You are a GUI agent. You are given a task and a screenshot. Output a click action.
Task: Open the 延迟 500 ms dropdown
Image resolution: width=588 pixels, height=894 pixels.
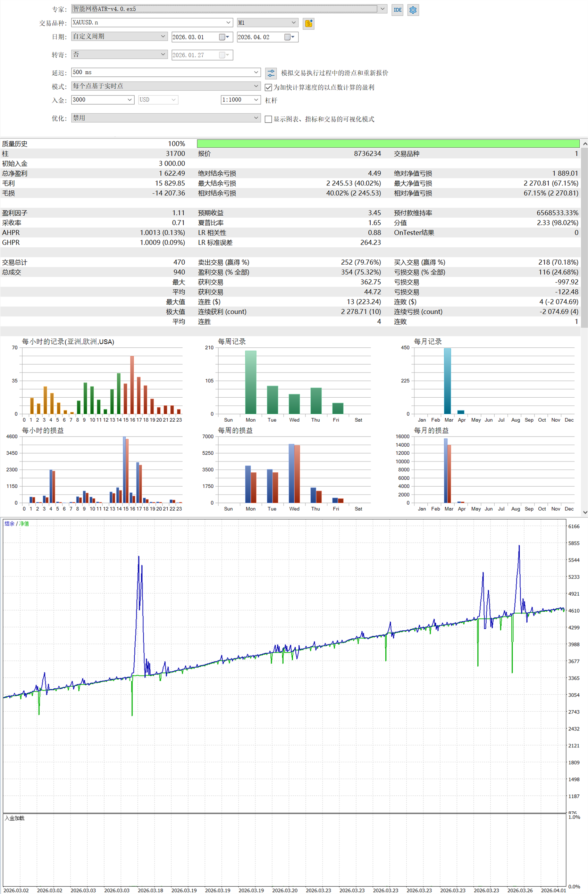pyautogui.click(x=256, y=73)
